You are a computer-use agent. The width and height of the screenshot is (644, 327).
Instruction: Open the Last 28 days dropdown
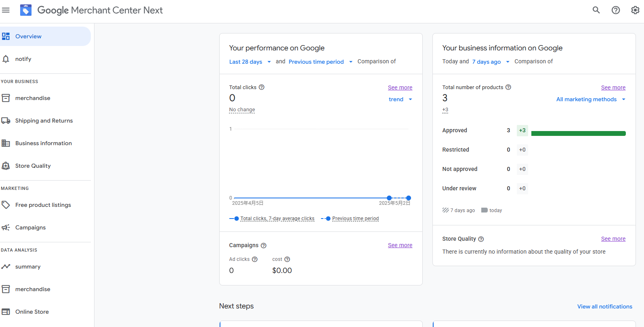(x=250, y=62)
